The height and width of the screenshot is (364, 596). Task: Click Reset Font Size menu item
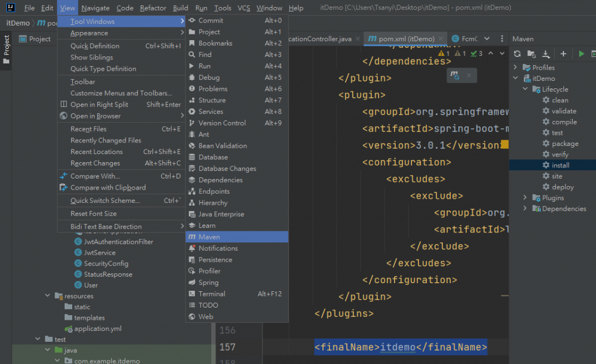click(121, 214)
